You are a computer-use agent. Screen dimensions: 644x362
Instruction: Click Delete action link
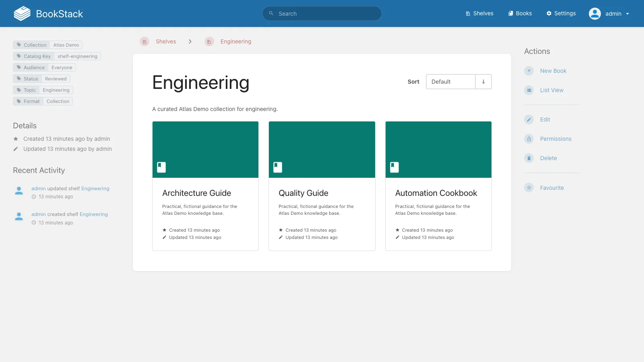pos(549,158)
